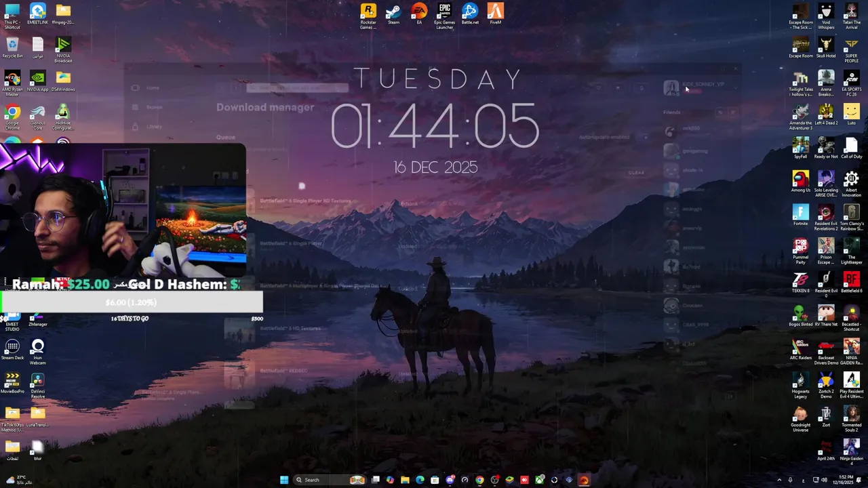
Task: Select the RV There Yet icon
Action: [x=826, y=316]
